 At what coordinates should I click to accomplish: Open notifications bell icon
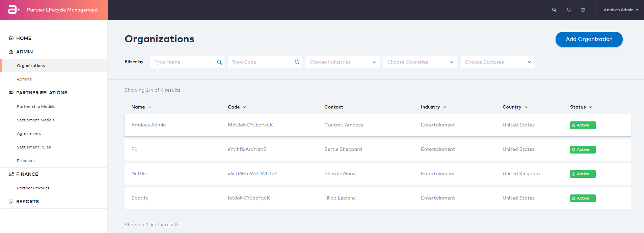(569, 10)
